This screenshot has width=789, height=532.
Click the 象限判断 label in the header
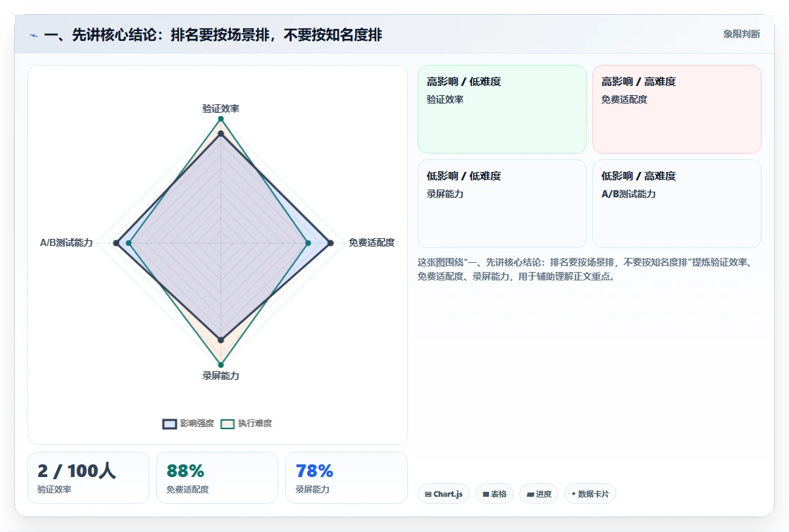coord(742,35)
